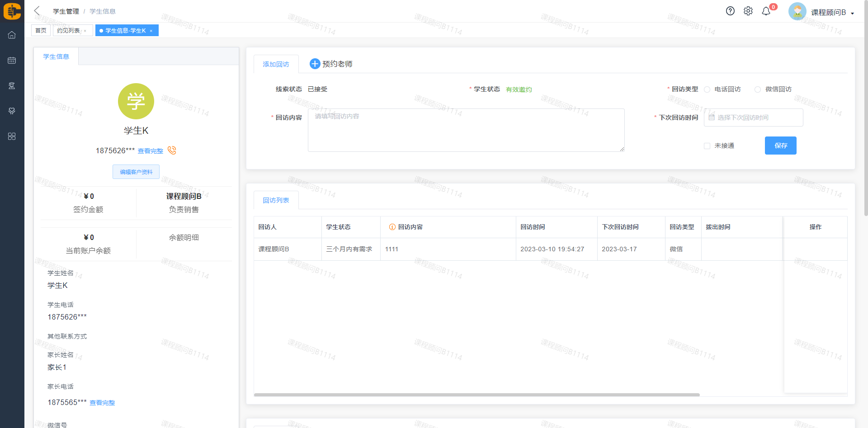The image size is (868, 428).
Task: Select the 微信回访 radio button
Action: click(758, 89)
